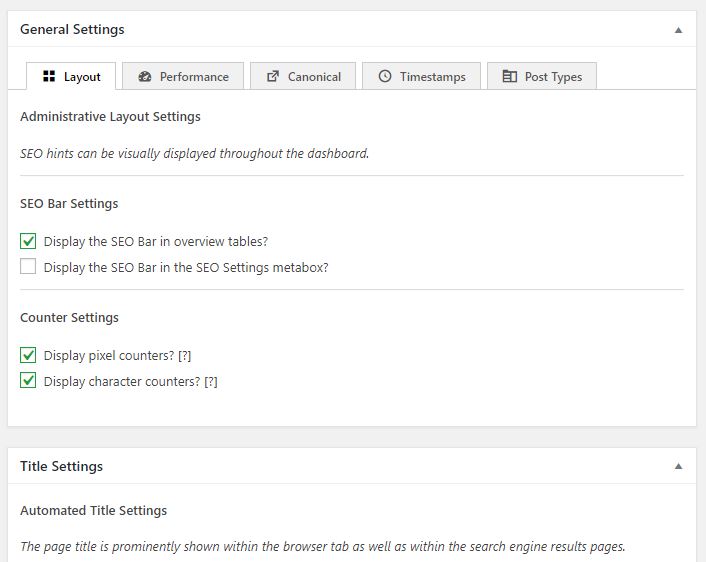The width and height of the screenshot is (706, 562).
Task: Click the General Settings heading
Action: (x=72, y=29)
